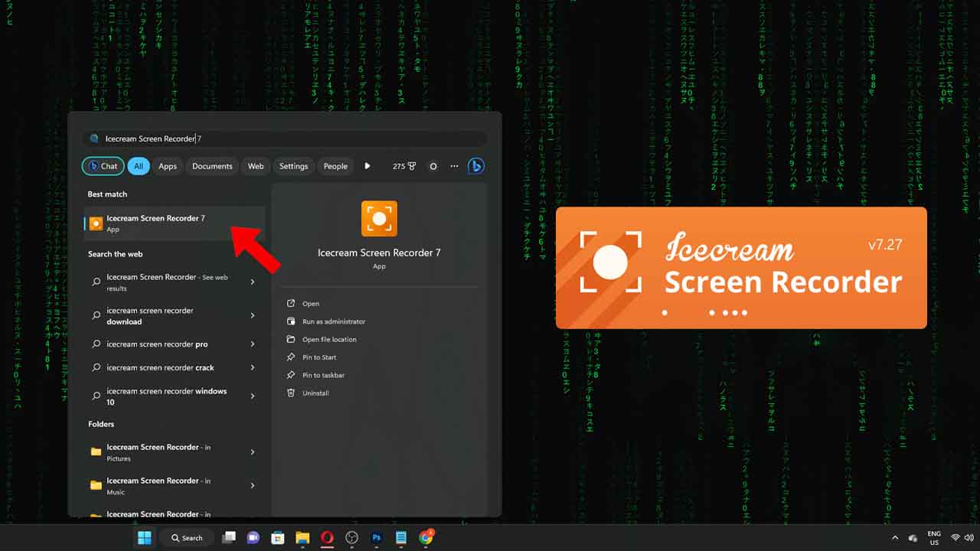Choose Pin to Start
The height and width of the screenshot is (551, 980).
(x=311, y=357)
